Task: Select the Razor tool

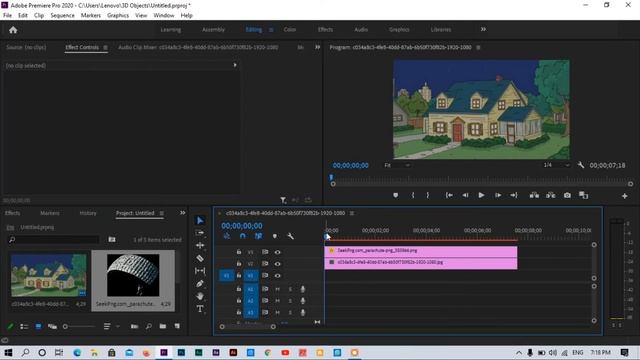Action: (200, 258)
